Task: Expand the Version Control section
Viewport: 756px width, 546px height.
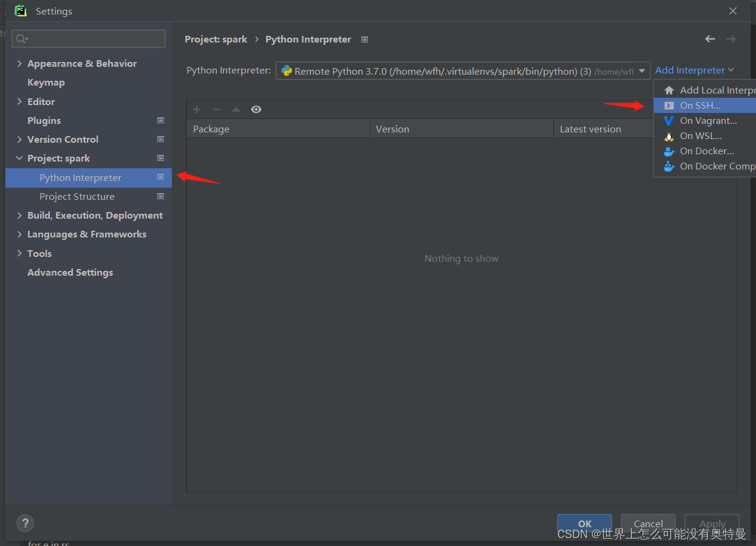Action: pos(19,139)
